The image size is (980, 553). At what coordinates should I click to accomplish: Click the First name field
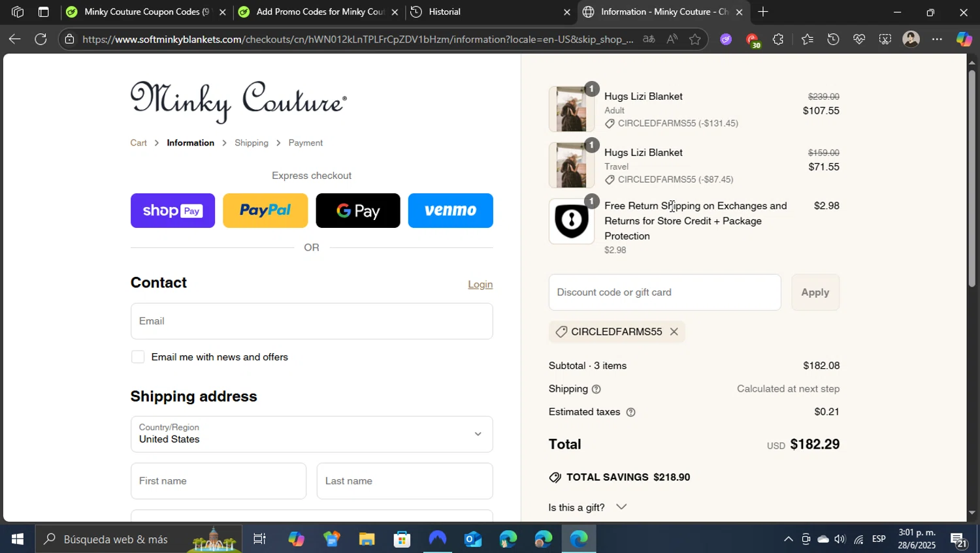tap(218, 481)
